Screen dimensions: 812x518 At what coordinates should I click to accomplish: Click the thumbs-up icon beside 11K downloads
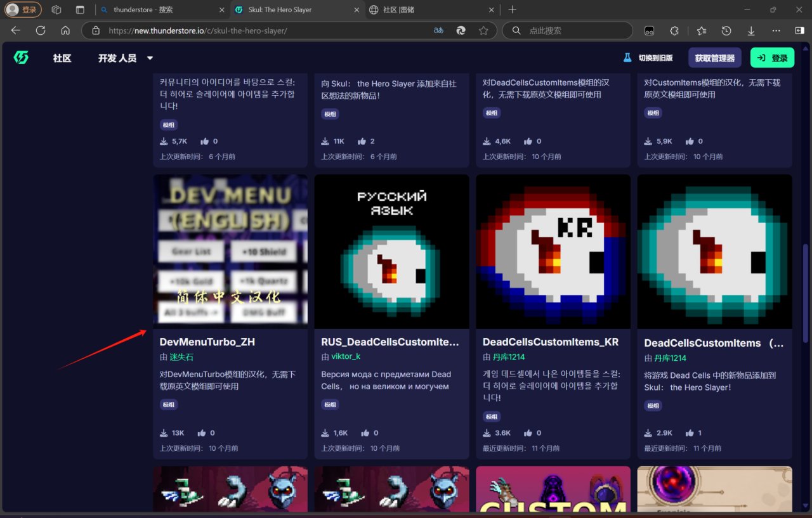362,141
